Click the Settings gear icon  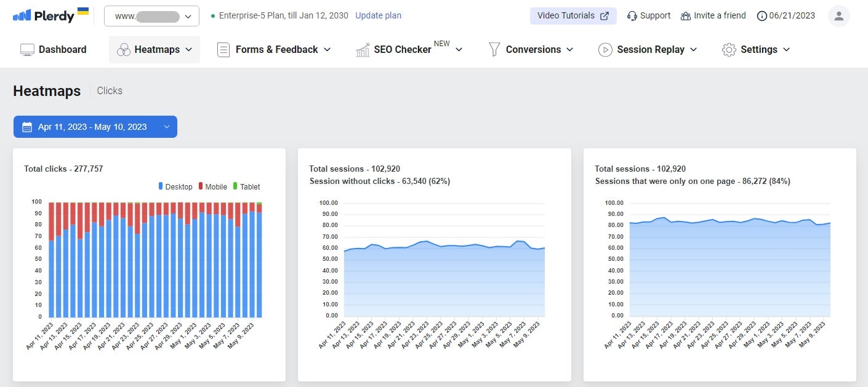[x=729, y=50]
